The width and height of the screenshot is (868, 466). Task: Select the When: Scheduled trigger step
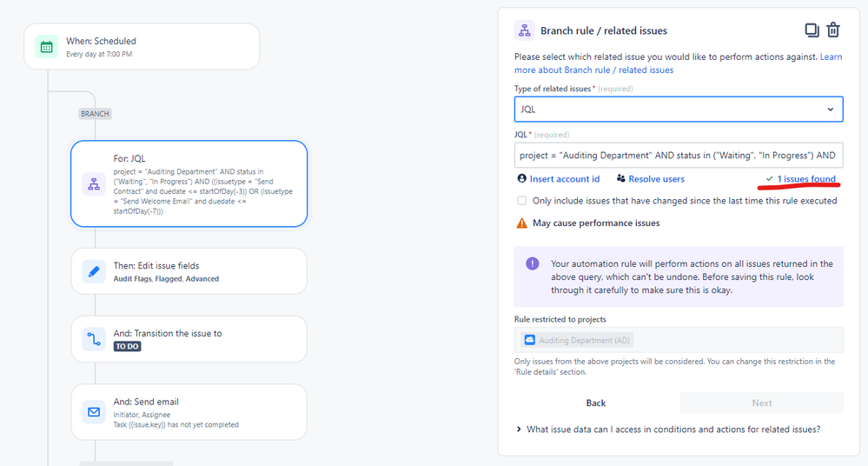pos(142,47)
